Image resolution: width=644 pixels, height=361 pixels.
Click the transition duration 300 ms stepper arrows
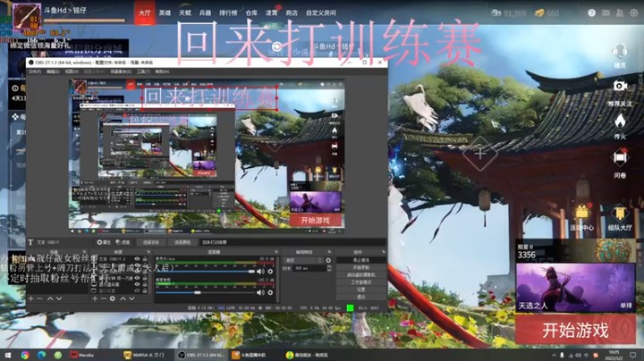[328, 268]
